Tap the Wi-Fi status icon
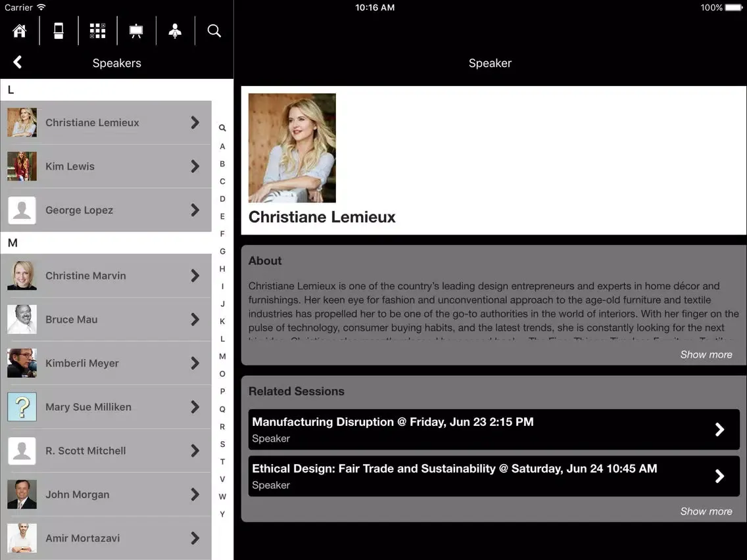The image size is (747, 560). click(41, 7)
